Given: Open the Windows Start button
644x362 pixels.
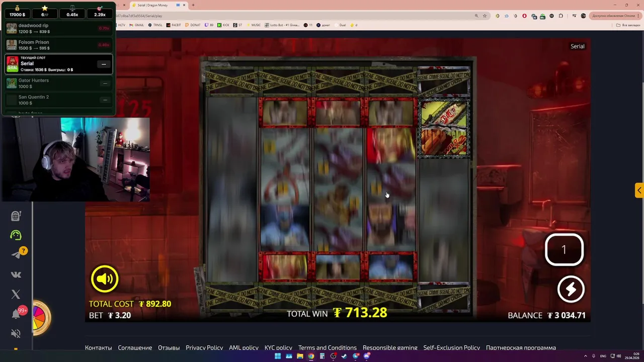Looking at the screenshot, I should pyautogui.click(x=277, y=356).
